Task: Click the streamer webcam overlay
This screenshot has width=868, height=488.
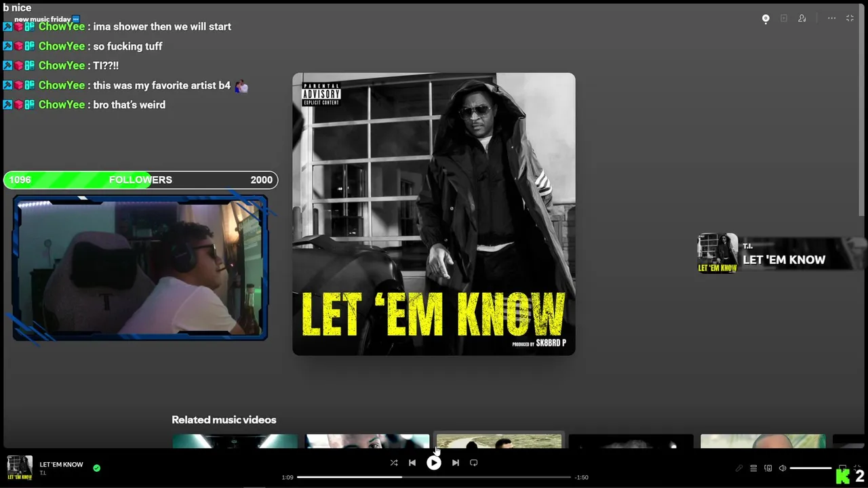Action: click(140, 268)
